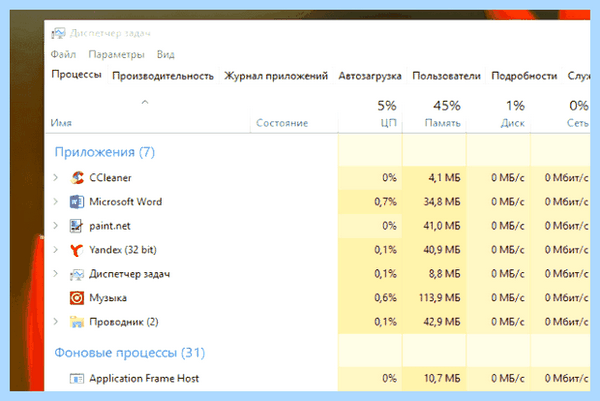Image resolution: width=600 pixels, height=401 pixels.
Task: Expand the paint.net process row
Action: tap(56, 226)
